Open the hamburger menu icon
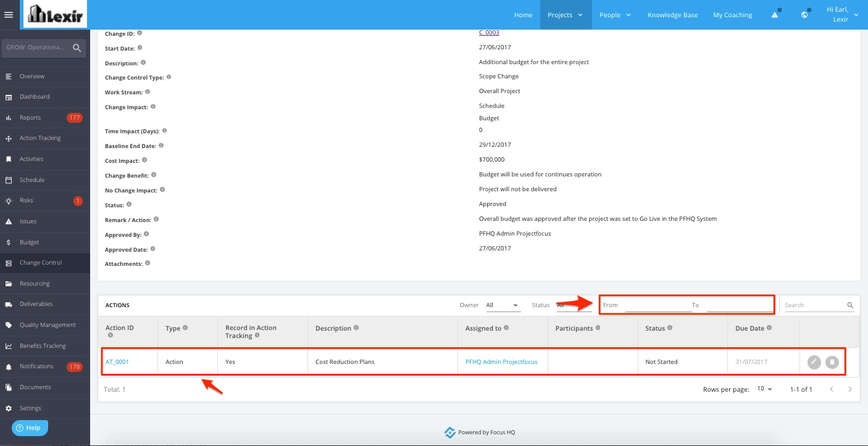 tap(9, 15)
